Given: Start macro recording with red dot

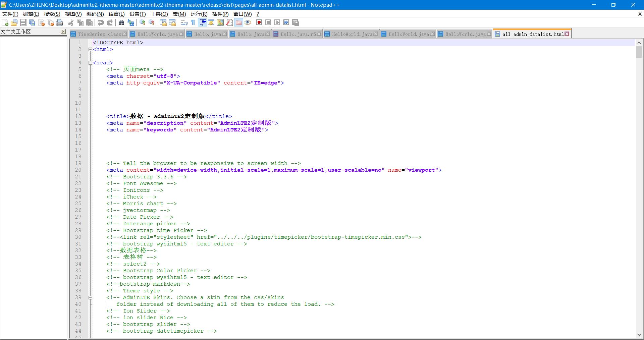Looking at the screenshot, I should coord(259,22).
